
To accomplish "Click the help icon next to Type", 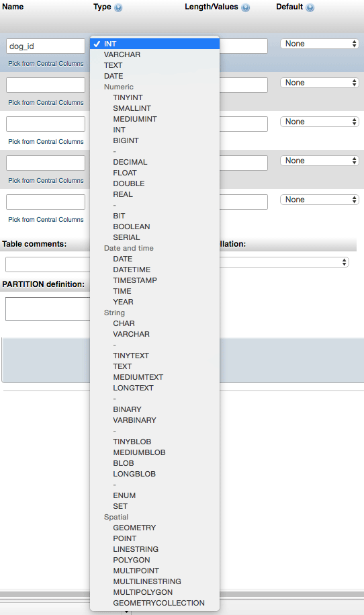I will tap(118, 8).
